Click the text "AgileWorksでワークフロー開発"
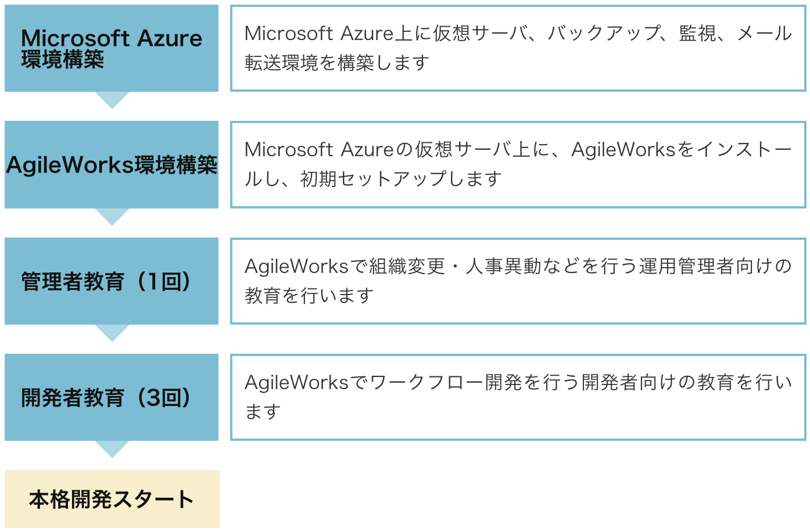The width and height of the screenshot is (810, 532). click(384, 383)
